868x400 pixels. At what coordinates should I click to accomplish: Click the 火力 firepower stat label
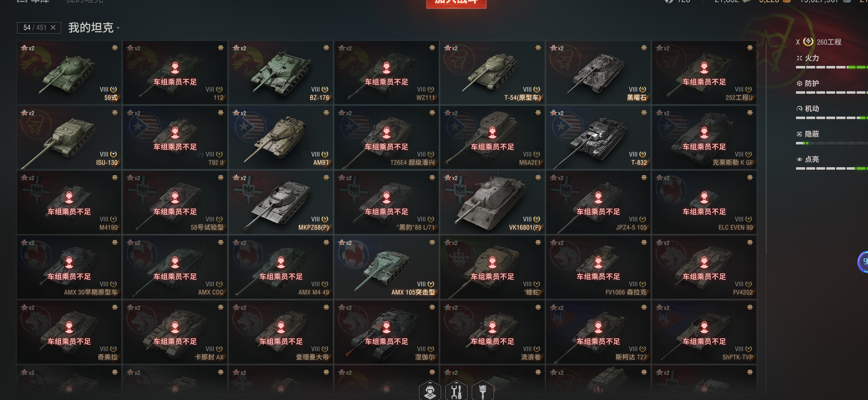pyautogui.click(x=812, y=58)
